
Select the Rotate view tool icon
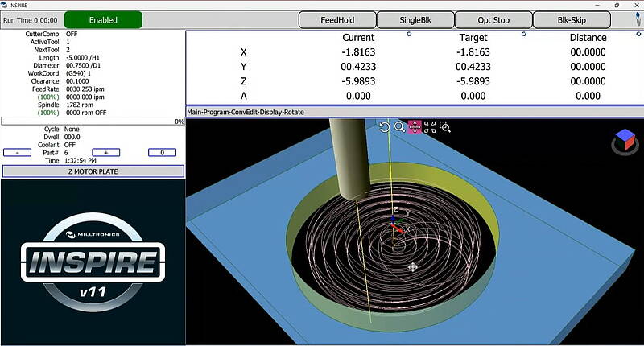pyautogui.click(x=385, y=127)
